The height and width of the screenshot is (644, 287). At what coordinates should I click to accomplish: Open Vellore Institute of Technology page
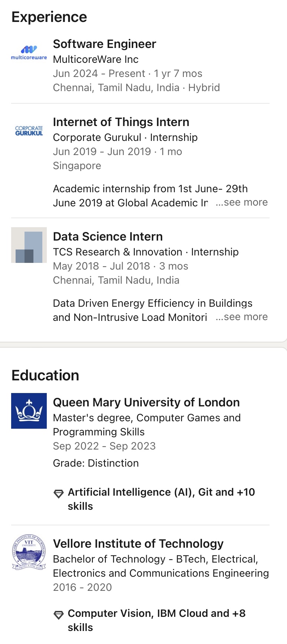(138, 544)
